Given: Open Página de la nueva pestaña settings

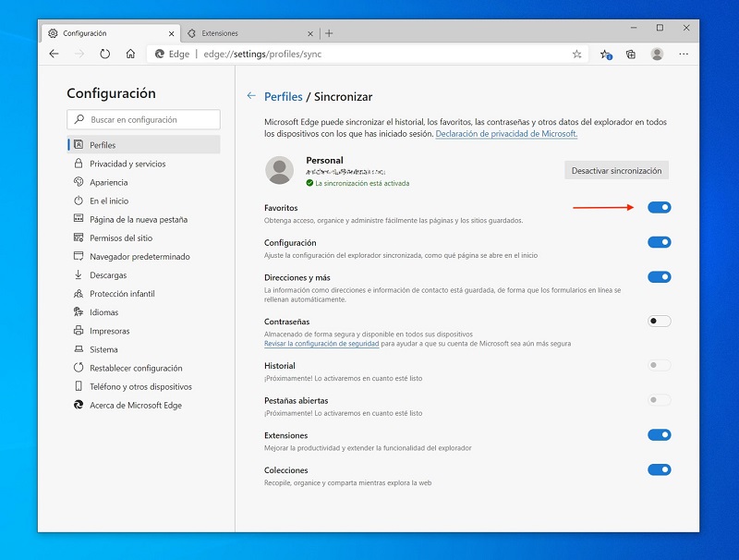Looking at the screenshot, I should 143,219.
